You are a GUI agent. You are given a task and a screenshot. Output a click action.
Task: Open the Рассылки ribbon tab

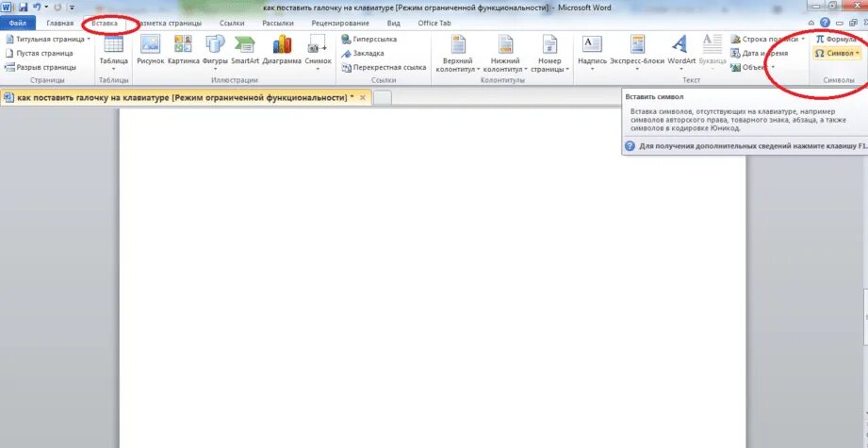278,24
